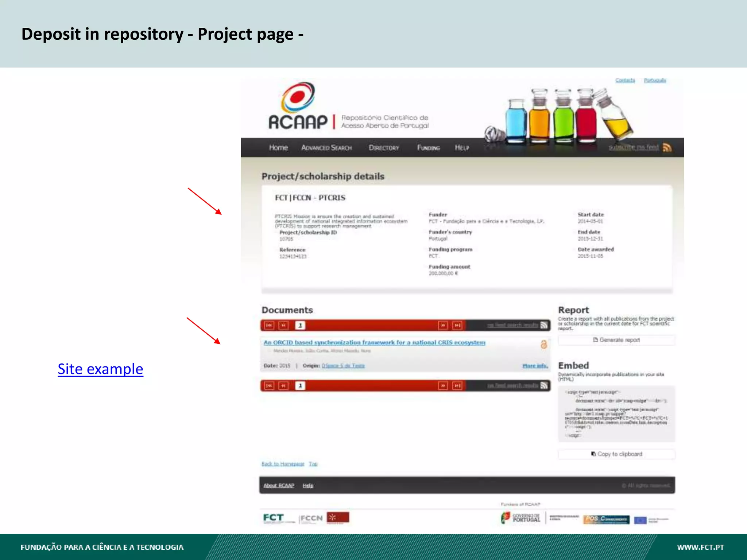This screenshot has height=560, width=747.
Task: Click the End date value 2015-12-31
Action: click(590, 239)
